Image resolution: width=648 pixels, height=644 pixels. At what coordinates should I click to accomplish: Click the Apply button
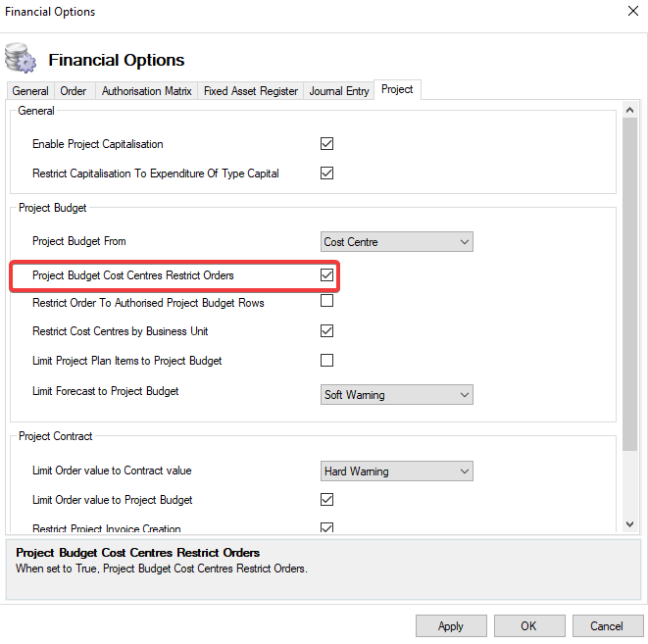[451, 626]
